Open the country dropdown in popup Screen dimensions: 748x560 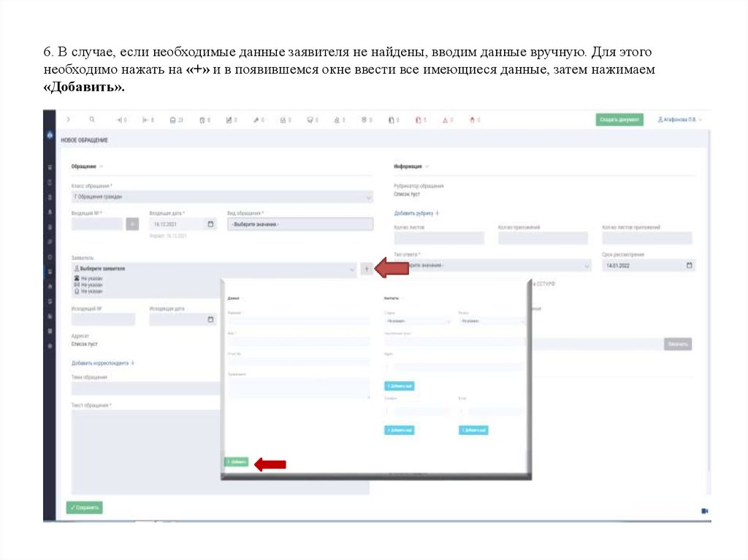tap(418, 321)
